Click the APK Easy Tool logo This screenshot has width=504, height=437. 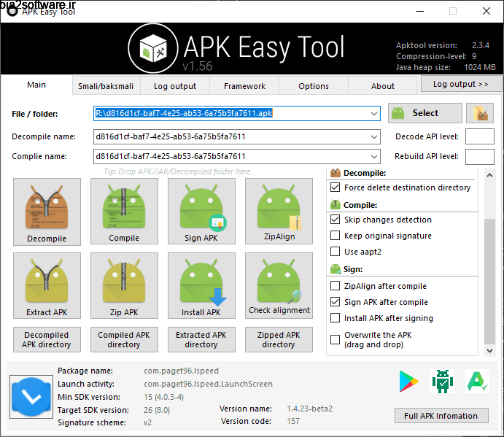point(153,49)
